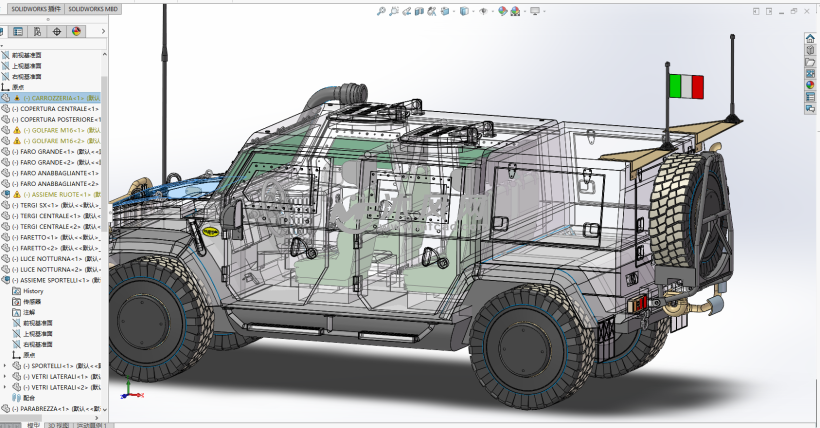820x428 pixels.
Task: Switch to the DisplayManager color tab
Action: 76,32
